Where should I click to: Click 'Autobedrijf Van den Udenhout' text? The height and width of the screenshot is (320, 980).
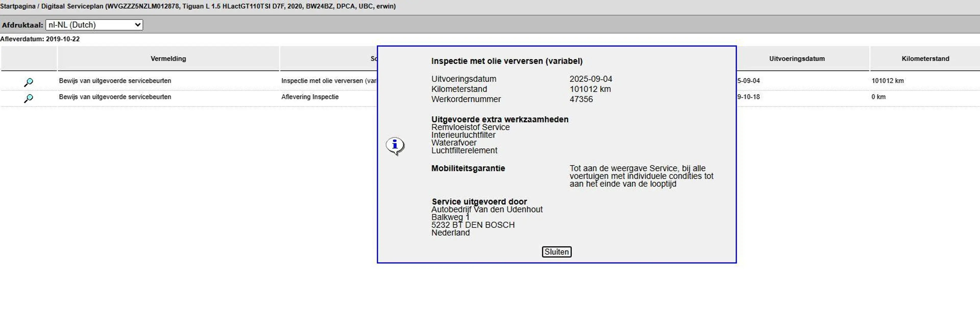click(x=487, y=209)
